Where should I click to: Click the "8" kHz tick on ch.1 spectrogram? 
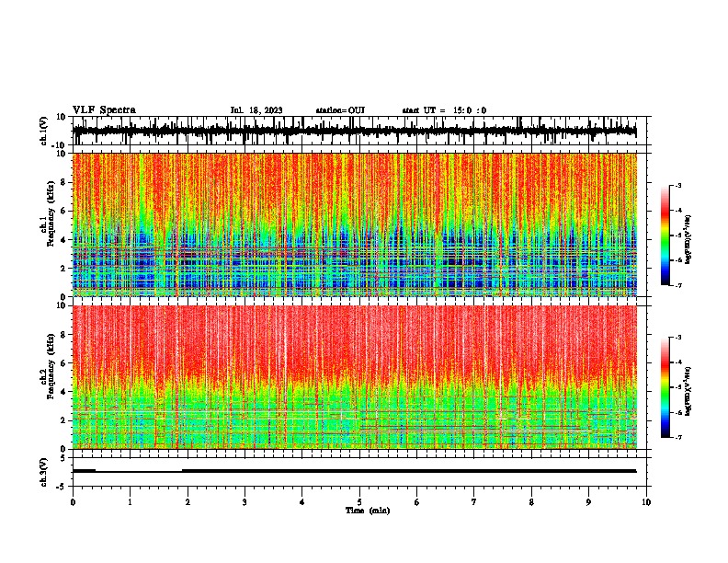[64, 182]
